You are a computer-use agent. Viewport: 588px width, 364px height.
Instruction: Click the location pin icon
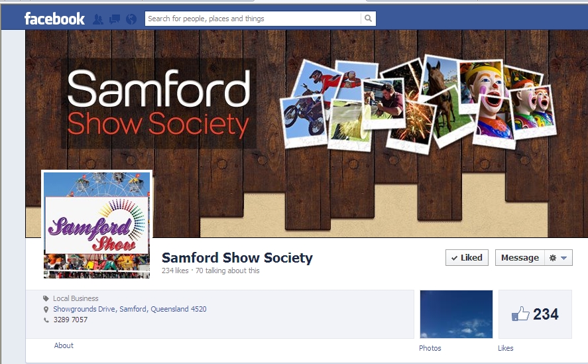click(46, 309)
